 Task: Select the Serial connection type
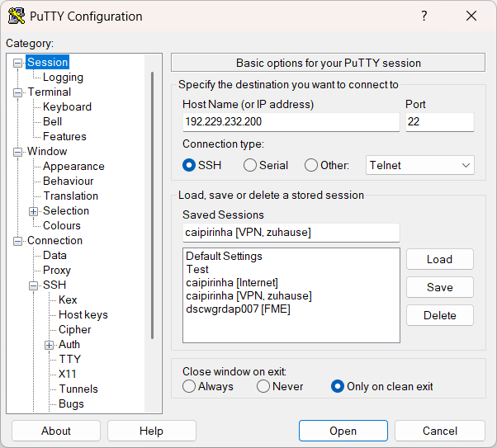(250, 165)
